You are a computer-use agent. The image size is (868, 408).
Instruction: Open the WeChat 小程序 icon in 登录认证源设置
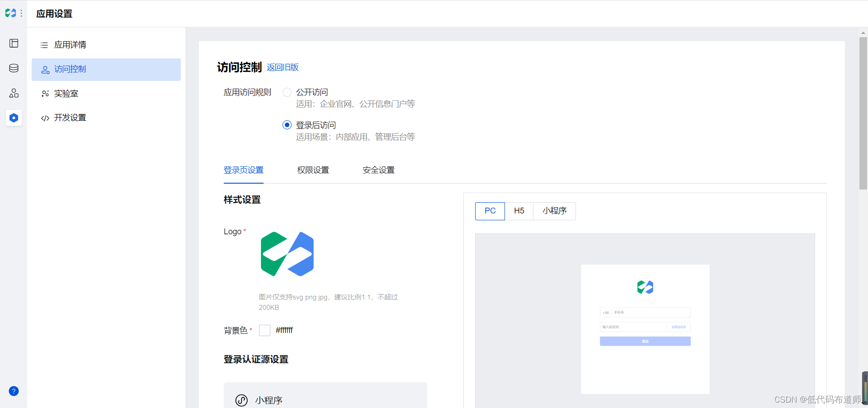pos(241,401)
